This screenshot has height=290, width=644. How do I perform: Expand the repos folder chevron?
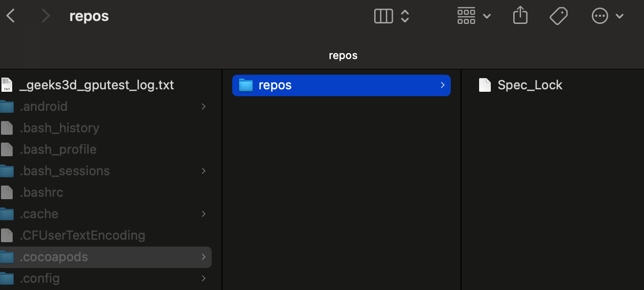click(x=443, y=85)
